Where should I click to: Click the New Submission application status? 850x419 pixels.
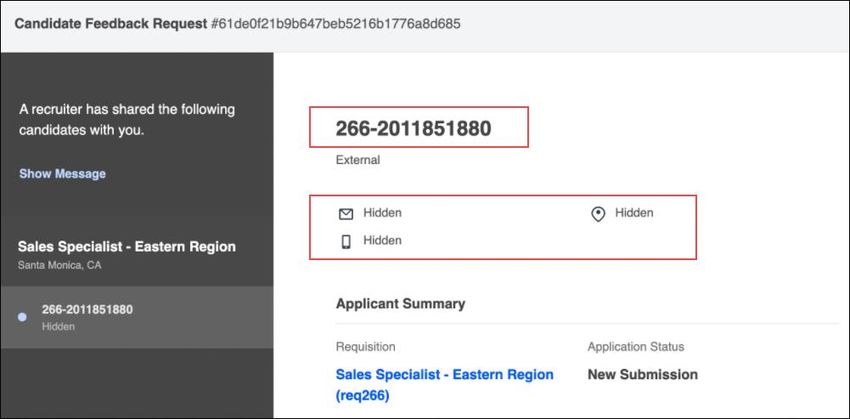point(642,375)
